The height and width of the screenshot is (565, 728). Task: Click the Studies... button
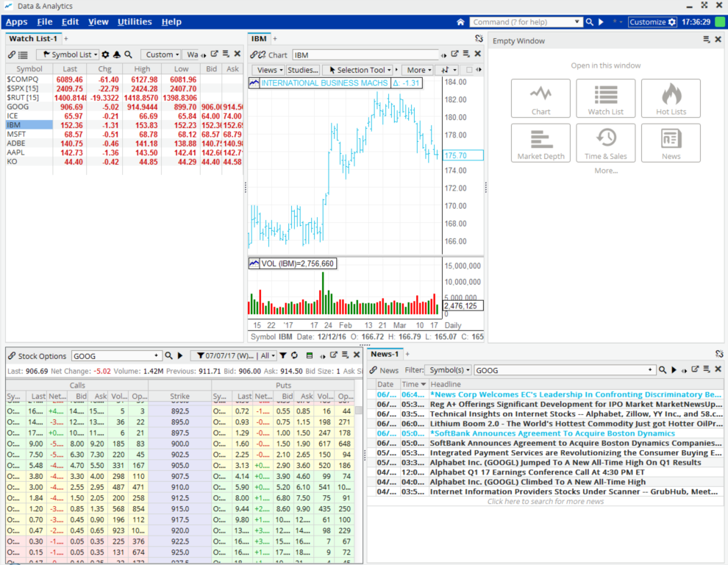click(x=303, y=70)
